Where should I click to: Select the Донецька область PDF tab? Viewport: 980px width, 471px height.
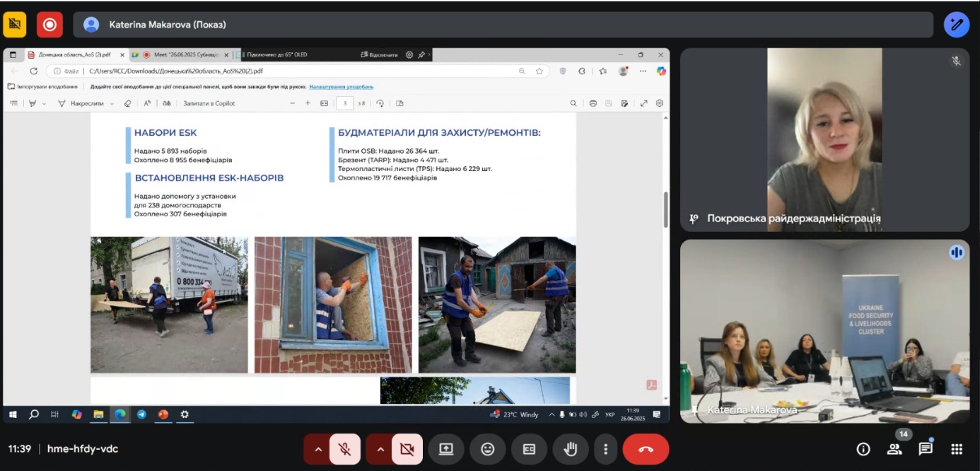coord(74,54)
